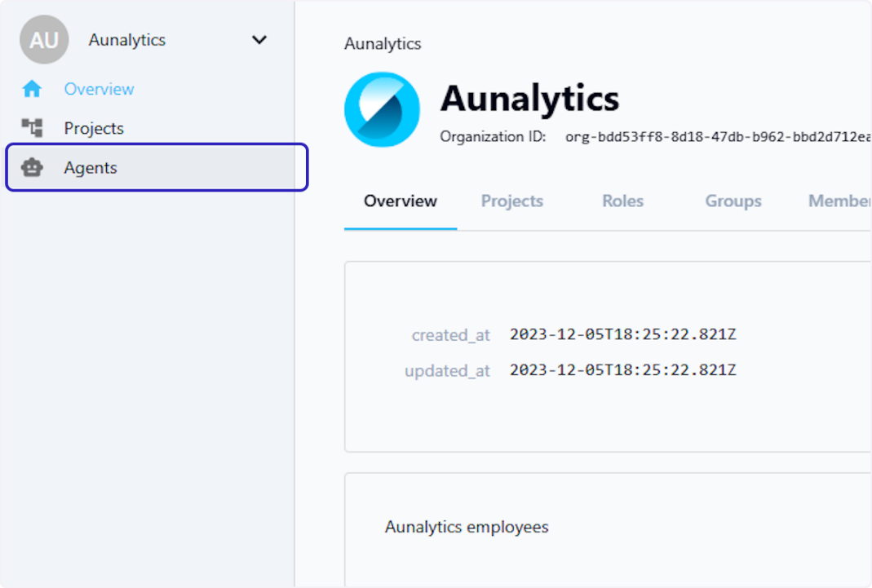This screenshot has height=588, width=872.
Task: Click the large Aunalytics heading
Action: (529, 99)
